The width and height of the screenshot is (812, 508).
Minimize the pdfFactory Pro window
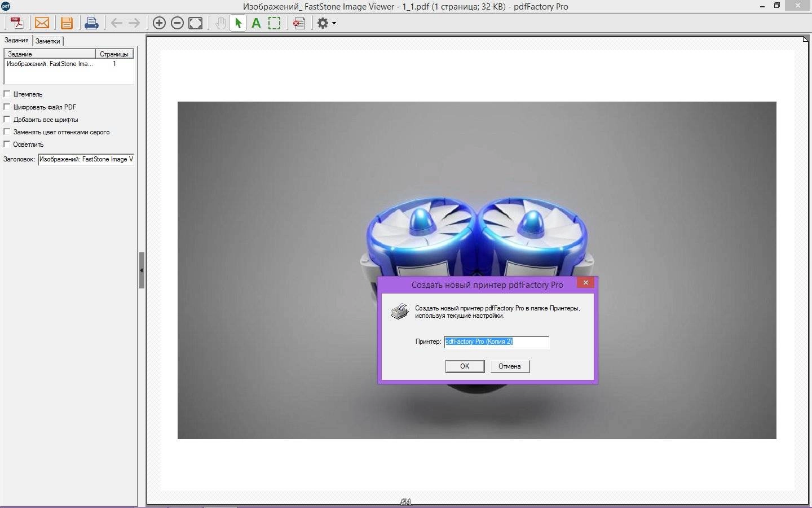[x=762, y=6]
